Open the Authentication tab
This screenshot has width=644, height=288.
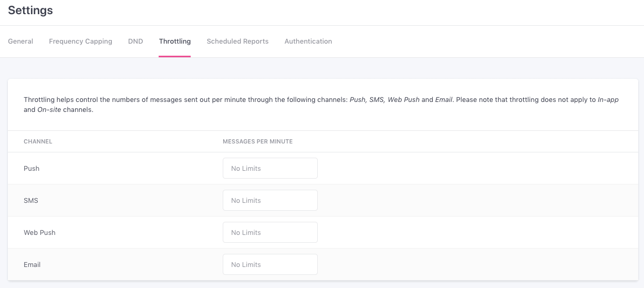[x=308, y=42]
